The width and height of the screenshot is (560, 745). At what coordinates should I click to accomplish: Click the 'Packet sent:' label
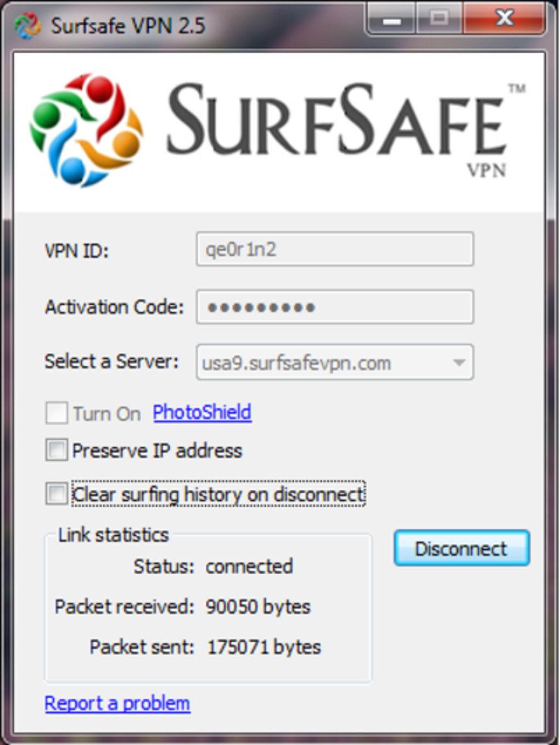[142, 647]
